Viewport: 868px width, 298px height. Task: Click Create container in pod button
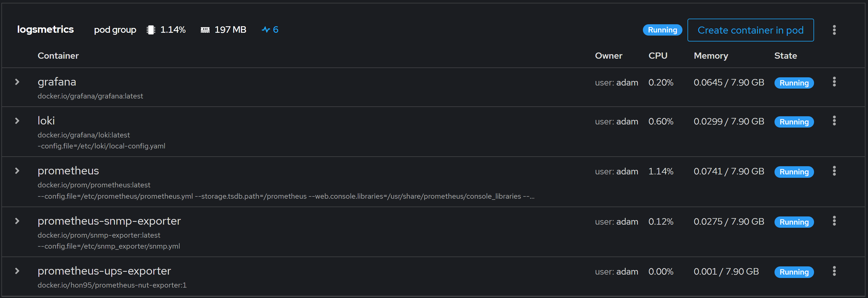(750, 30)
